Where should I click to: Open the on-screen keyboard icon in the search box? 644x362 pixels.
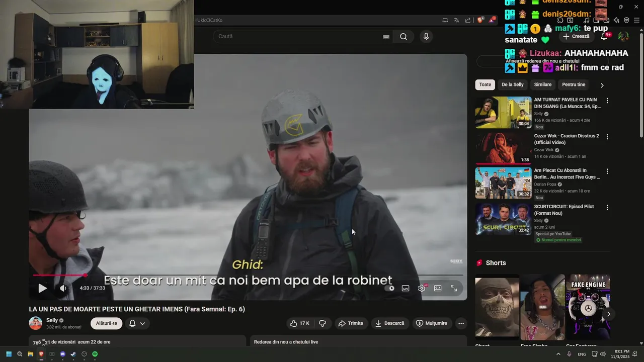(x=386, y=36)
